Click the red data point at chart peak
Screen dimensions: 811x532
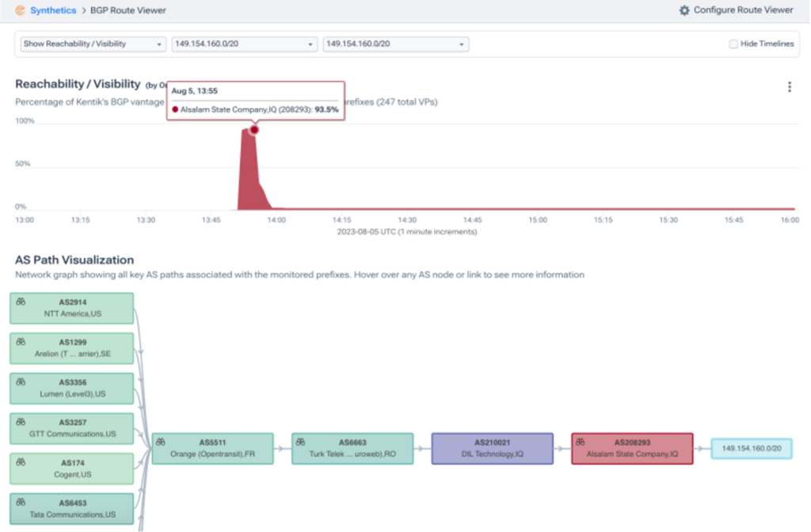254,130
